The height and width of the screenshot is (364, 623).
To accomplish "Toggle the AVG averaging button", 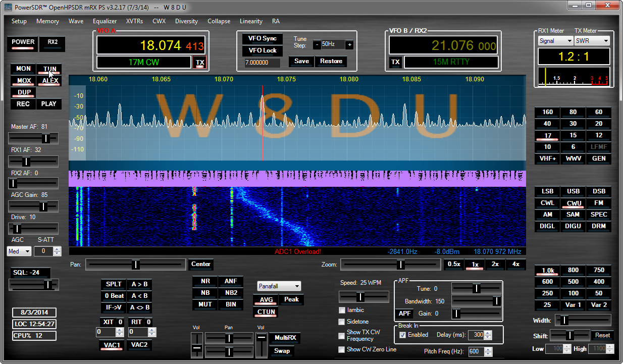I will point(266,300).
